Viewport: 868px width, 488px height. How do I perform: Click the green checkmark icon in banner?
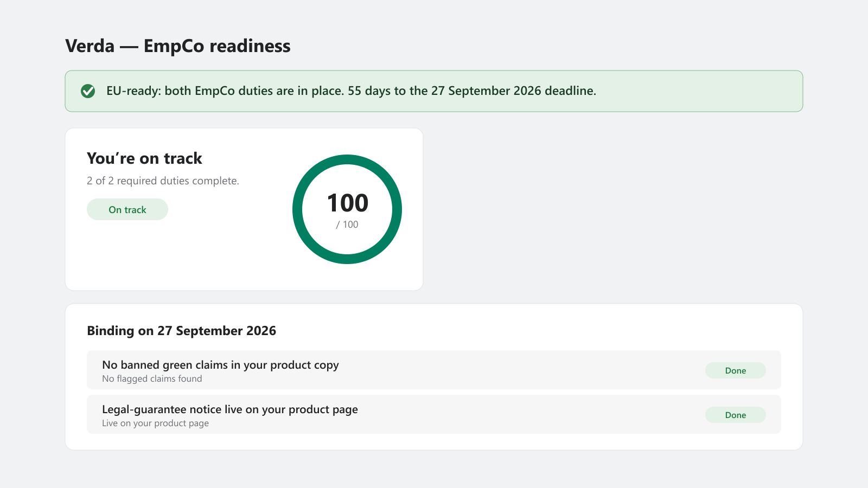coord(88,91)
